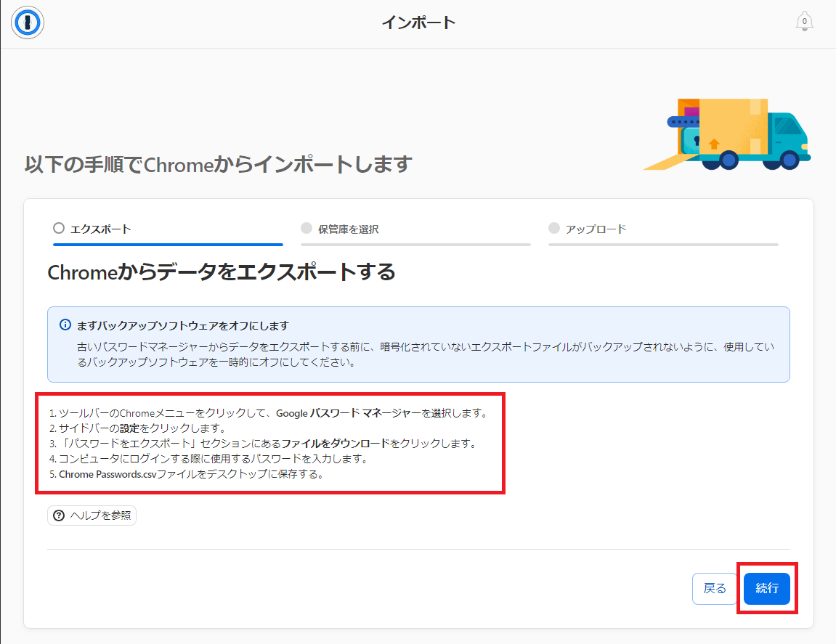This screenshot has height=644, width=836.
Task: Click step 1 about Google パスワード マネージャー
Action: point(269,413)
